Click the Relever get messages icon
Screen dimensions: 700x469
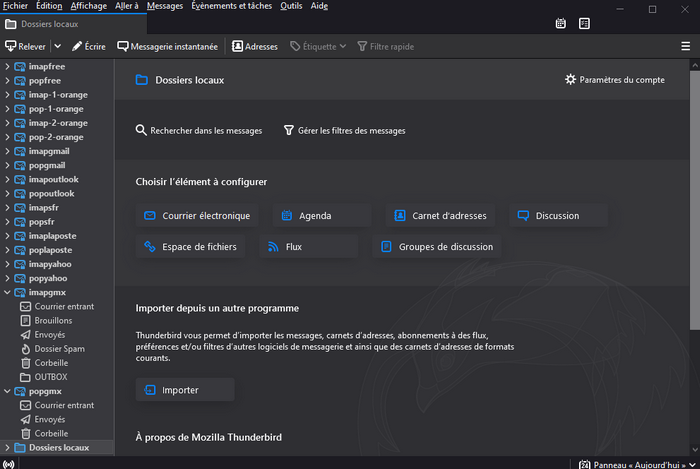point(10,46)
